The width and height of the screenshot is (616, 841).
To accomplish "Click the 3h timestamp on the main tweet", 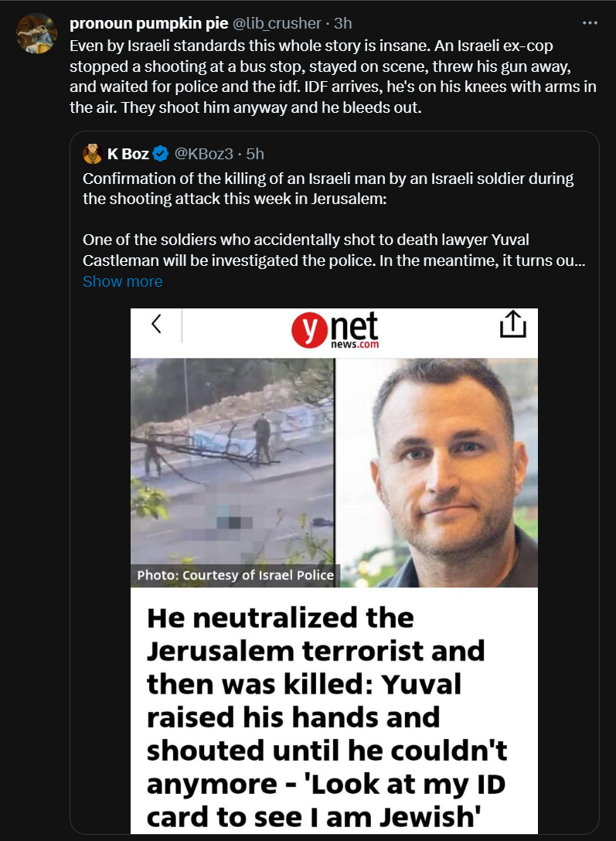I will coord(342,23).
